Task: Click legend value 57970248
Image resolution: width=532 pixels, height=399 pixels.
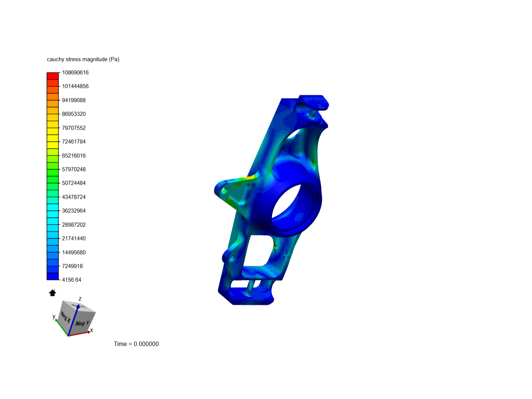Action: pyautogui.click(x=74, y=170)
